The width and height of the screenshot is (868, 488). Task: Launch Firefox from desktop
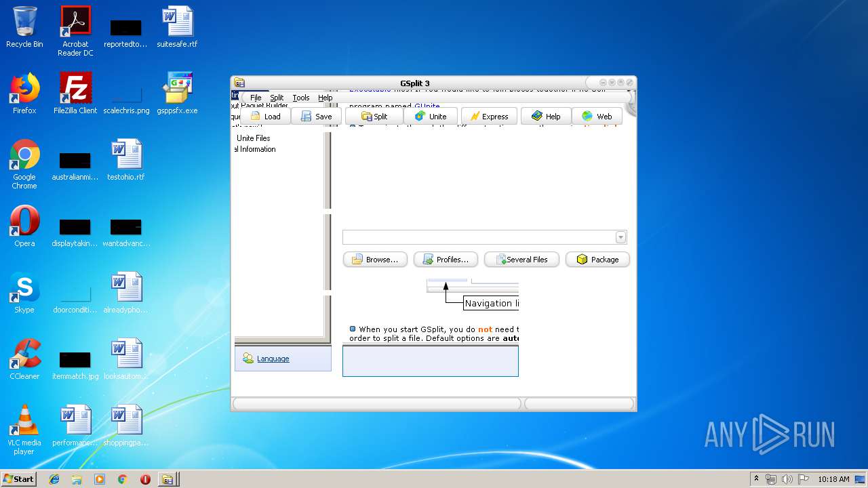coord(24,94)
